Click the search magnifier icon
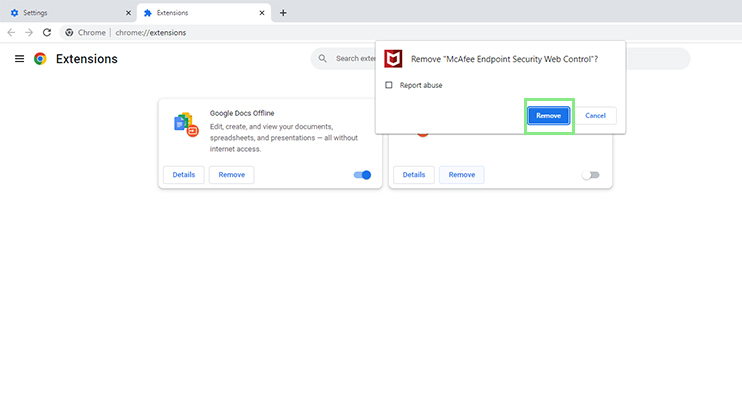 pyautogui.click(x=322, y=58)
